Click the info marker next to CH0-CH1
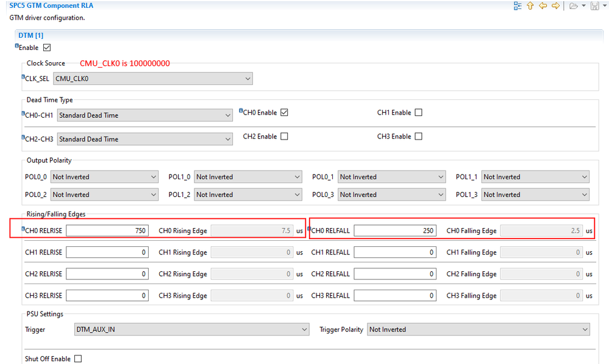This screenshot has width=609, height=364. pyautogui.click(x=23, y=113)
